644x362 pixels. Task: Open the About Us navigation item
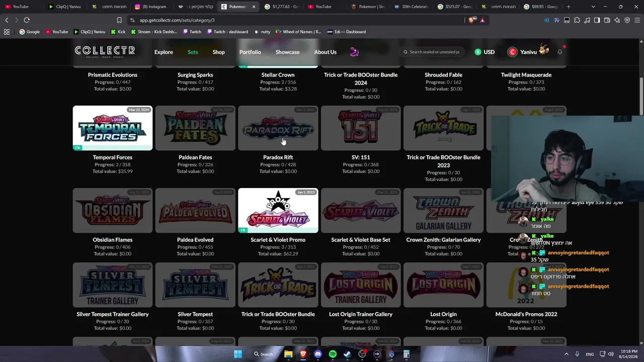pos(325,52)
